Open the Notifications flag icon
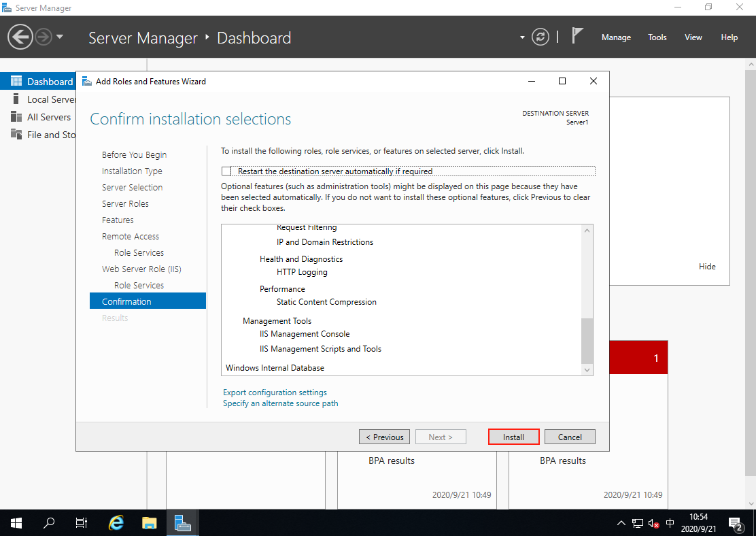 coord(577,35)
